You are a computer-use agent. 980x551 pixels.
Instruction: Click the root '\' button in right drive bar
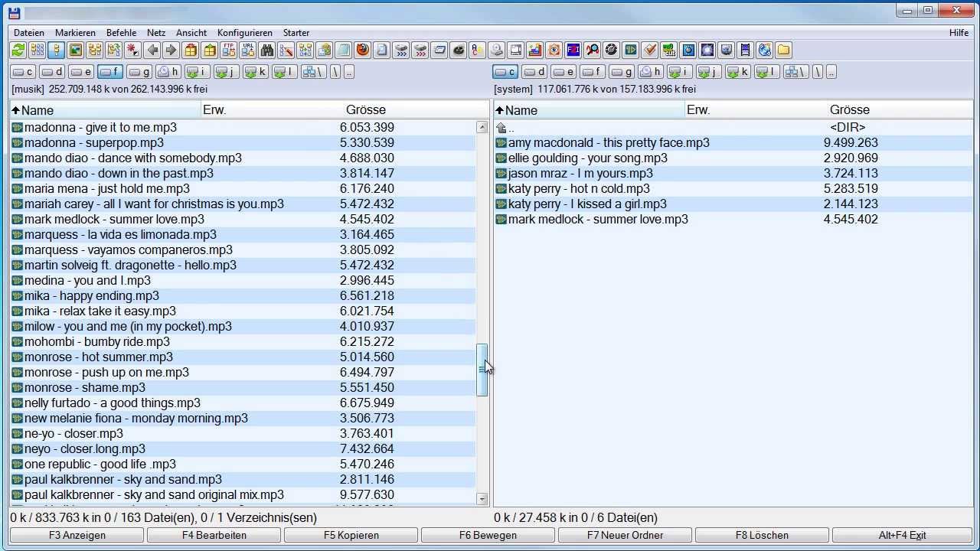[x=818, y=72]
